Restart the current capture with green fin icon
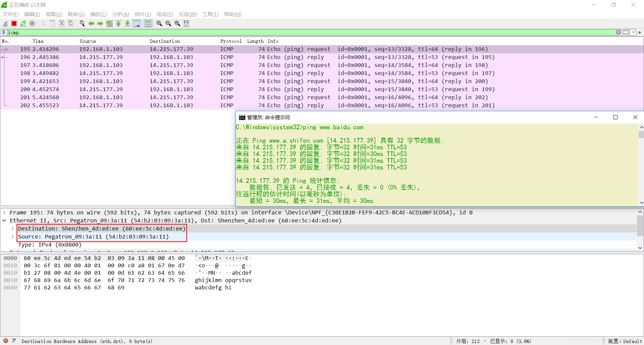644x345 pixels. tap(23, 23)
